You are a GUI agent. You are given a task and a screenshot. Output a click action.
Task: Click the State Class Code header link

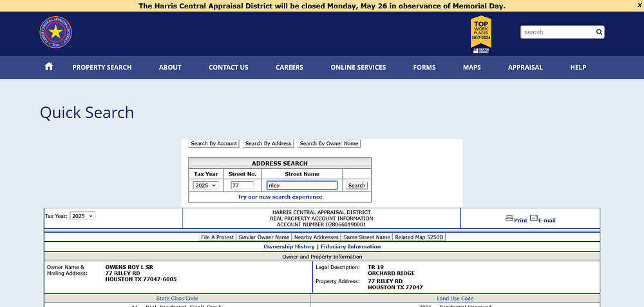click(177, 299)
